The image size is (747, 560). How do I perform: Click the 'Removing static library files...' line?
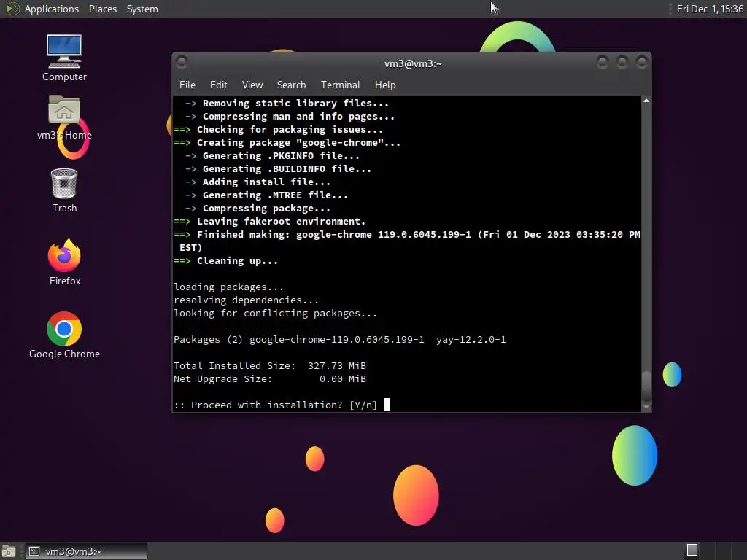[287, 104]
